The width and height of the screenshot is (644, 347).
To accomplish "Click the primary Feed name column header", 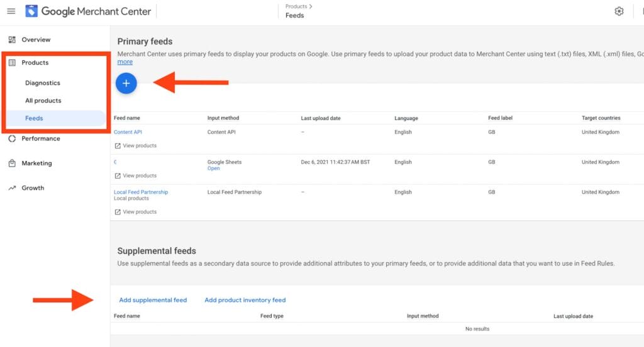I will pos(127,118).
